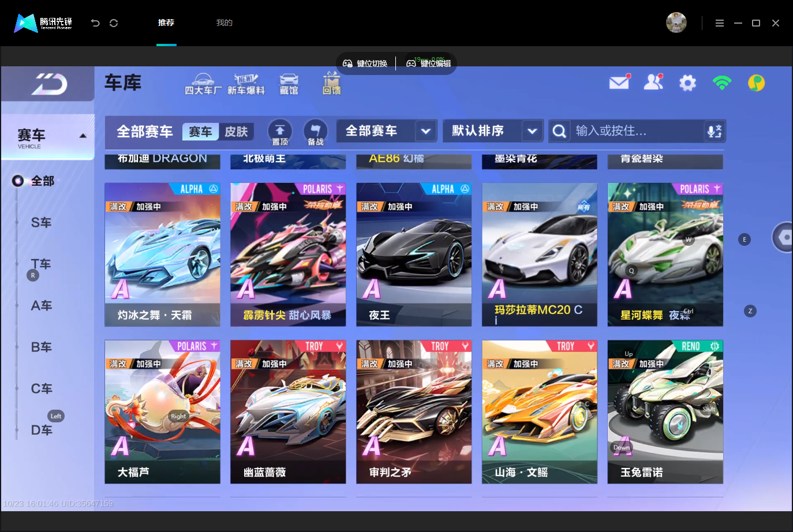Open the friends icon
The height and width of the screenshot is (532, 793).
point(653,82)
